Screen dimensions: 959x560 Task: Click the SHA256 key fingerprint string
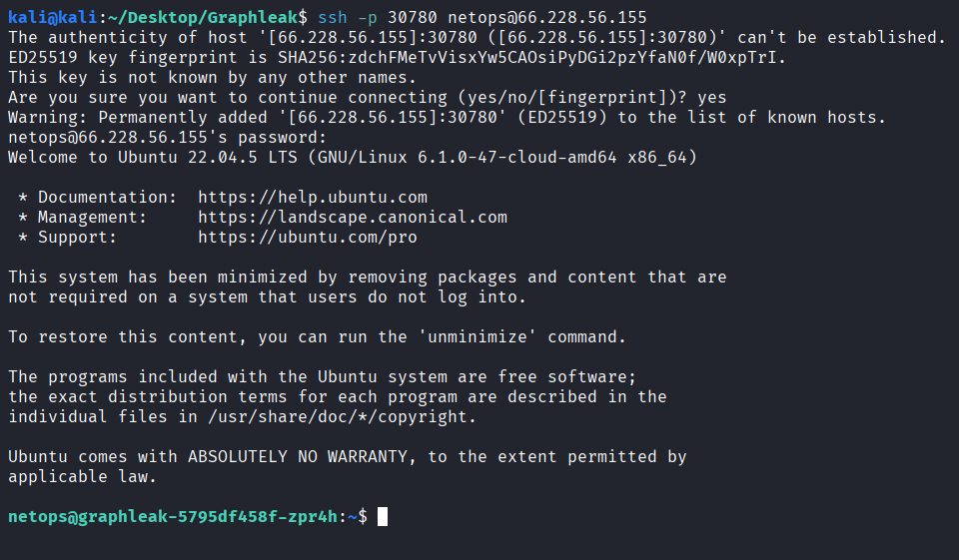pos(531,58)
